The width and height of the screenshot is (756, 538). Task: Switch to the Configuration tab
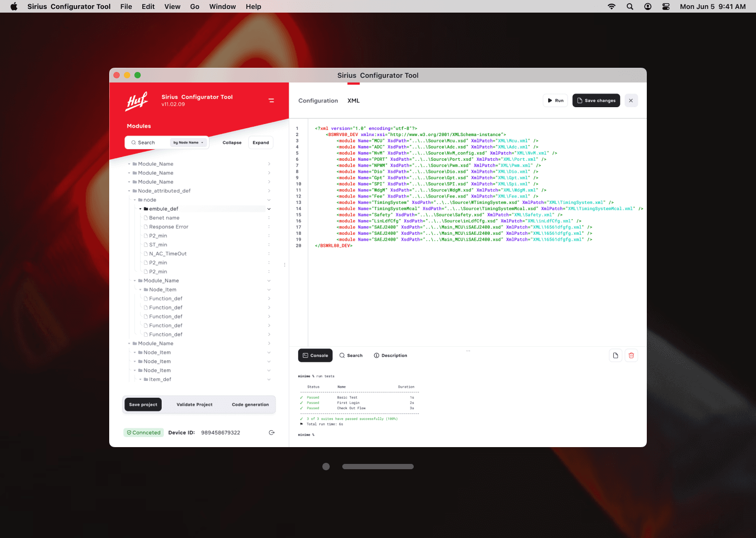(x=318, y=101)
